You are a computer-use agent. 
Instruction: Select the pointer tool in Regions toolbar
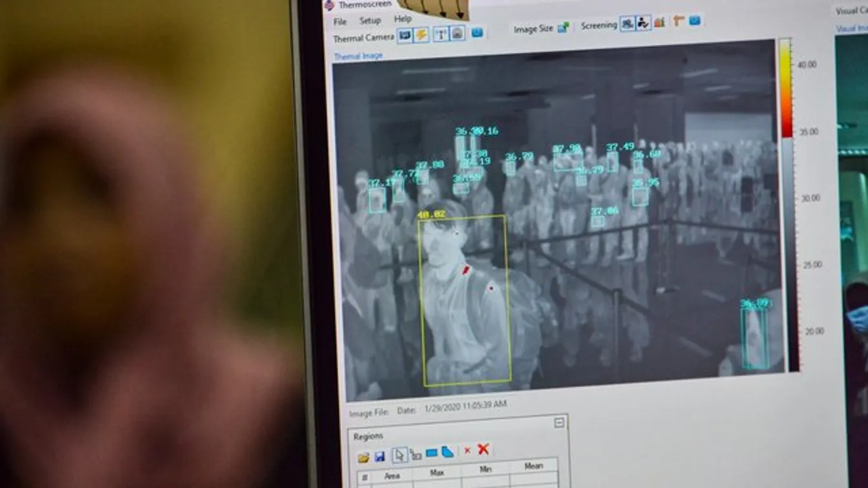tap(400, 455)
